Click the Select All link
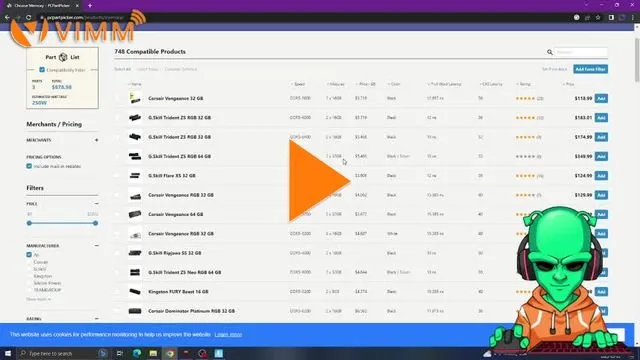 point(122,69)
